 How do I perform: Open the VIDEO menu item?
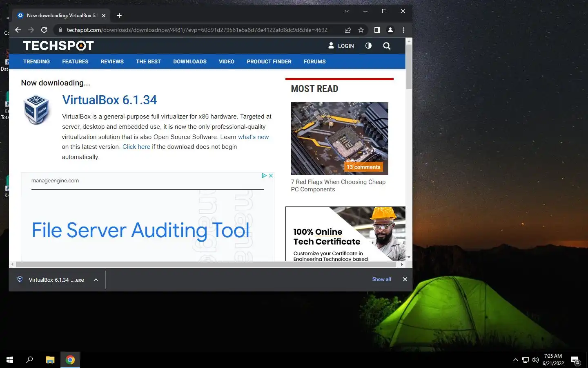(x=227, y=61)
